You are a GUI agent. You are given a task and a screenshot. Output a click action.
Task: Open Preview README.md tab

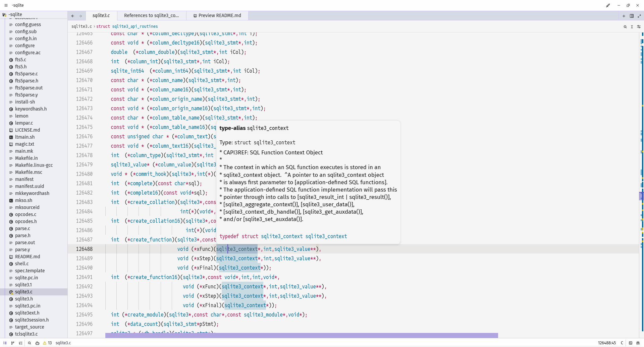pyautogui.click(x=217, y=15)
